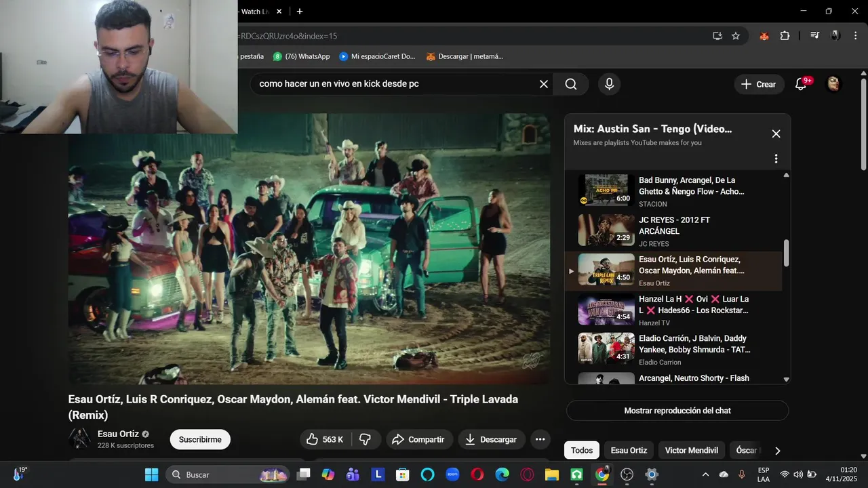Open Microsoft Store on taskbar
This screenshot has width=868, height=488.
coord(403,474)
